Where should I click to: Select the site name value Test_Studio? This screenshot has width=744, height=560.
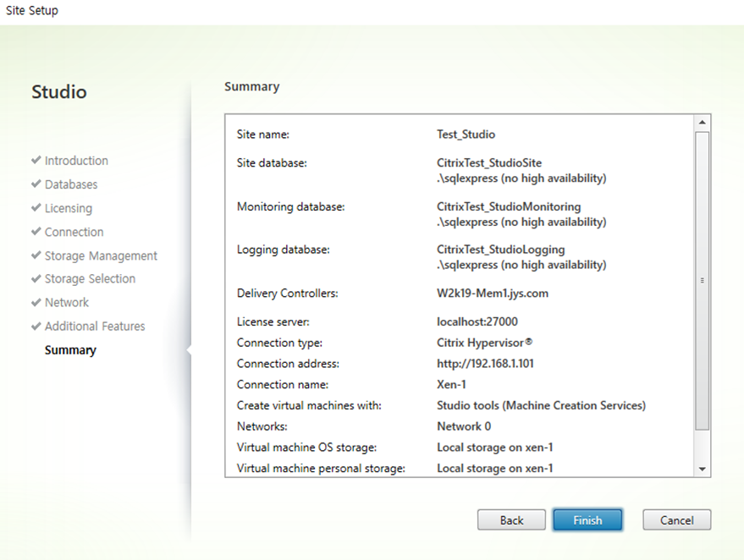pos(466,135)
